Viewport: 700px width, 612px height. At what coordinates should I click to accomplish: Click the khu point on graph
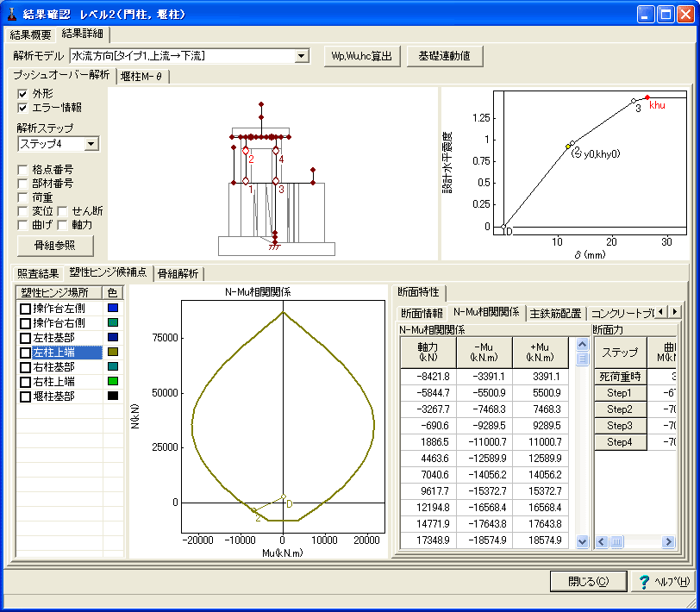coord(647,97)
